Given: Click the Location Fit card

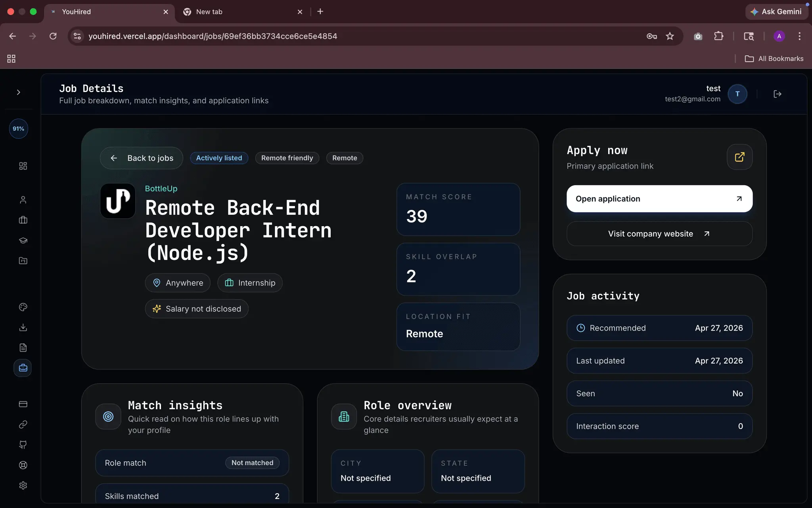Looking at the screenshot, I should 458,327.
